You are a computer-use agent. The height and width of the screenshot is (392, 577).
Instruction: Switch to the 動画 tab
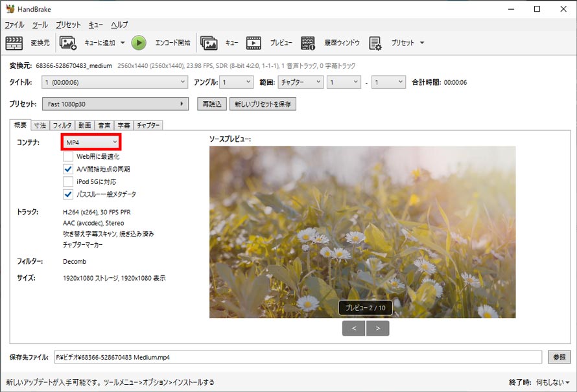click(x=85, y=126)
